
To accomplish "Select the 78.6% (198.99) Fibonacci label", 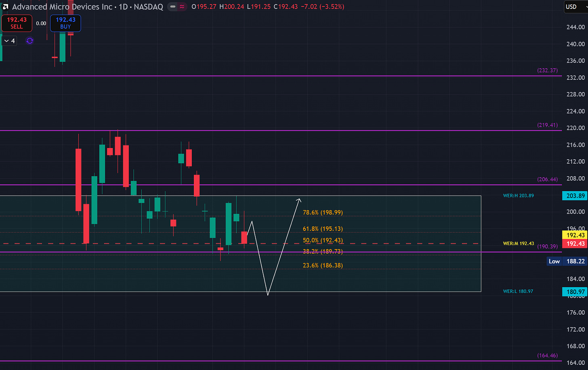I will (323, 212).
